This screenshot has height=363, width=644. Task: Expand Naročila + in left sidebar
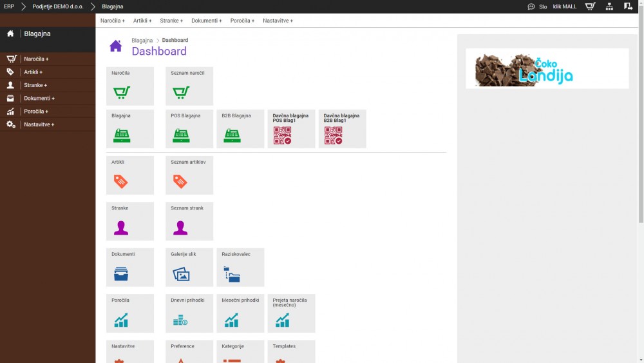pos(36,59)
